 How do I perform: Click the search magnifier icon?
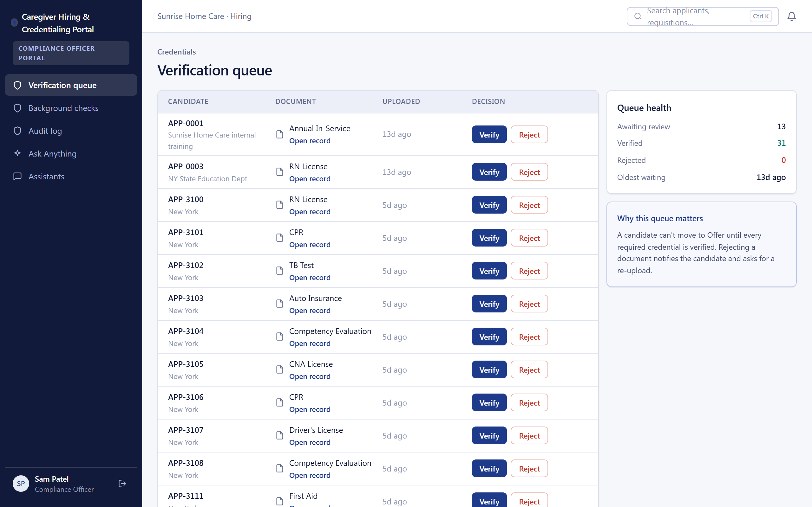coord(638,16)
